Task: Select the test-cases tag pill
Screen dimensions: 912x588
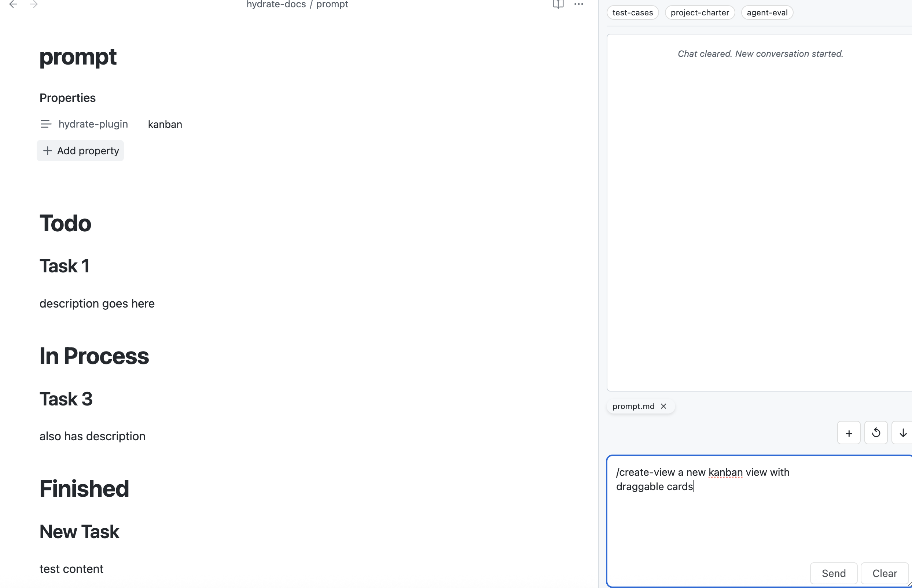Action: coord(632,12)
